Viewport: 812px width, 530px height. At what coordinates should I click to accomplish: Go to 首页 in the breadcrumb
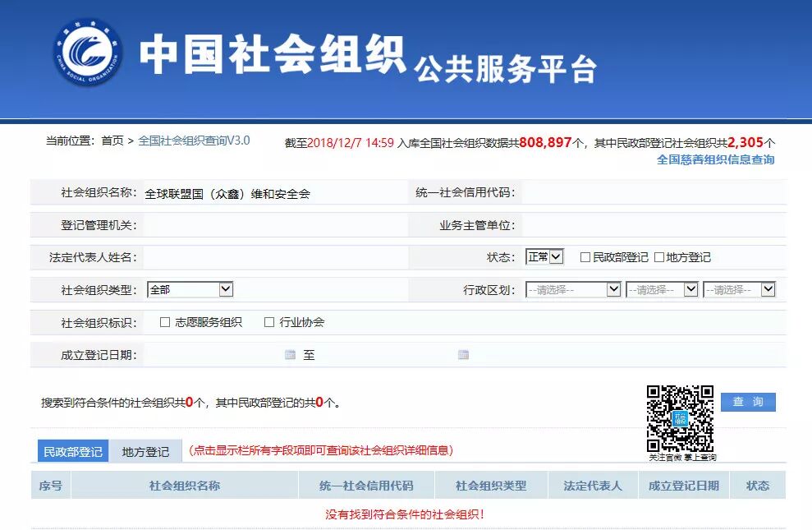112,141
